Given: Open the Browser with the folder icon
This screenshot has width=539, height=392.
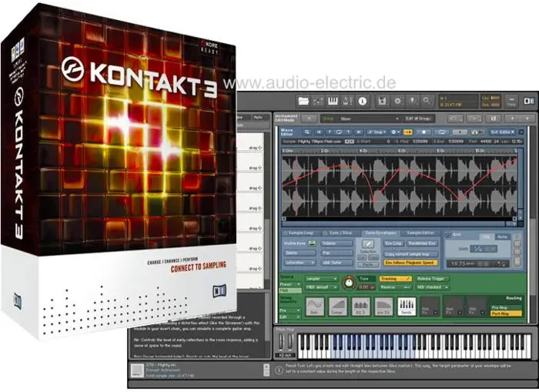Looking at the screenshot, I should tap(303, 101).
